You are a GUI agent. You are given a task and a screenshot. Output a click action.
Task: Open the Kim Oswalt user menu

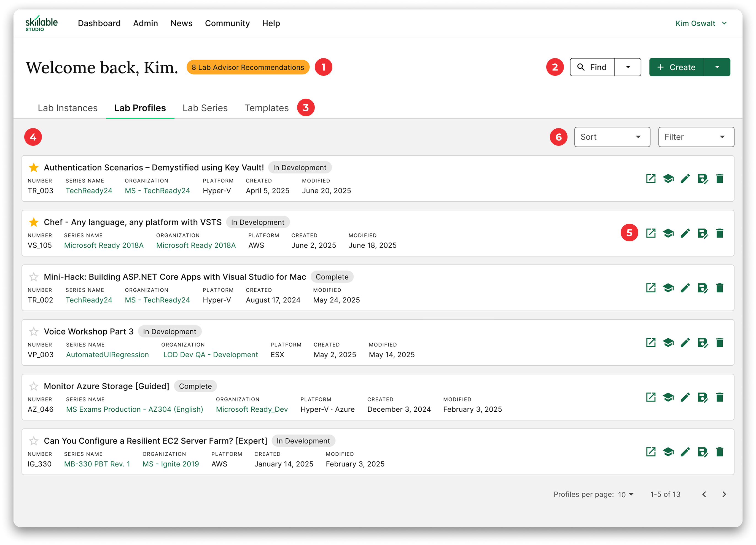(701, 23)
